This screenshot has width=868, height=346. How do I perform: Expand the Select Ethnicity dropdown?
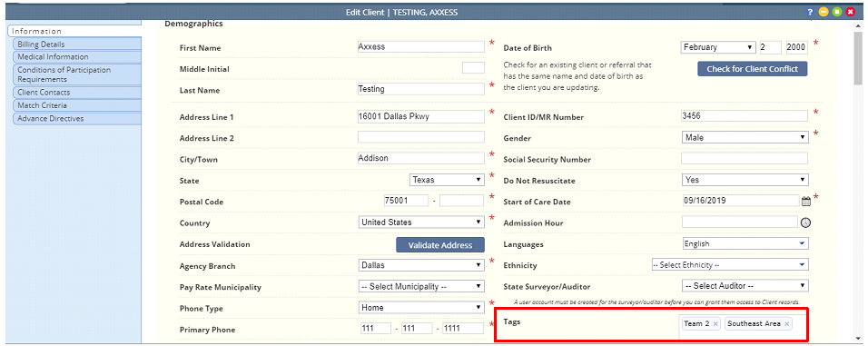[x=730, y=265]
